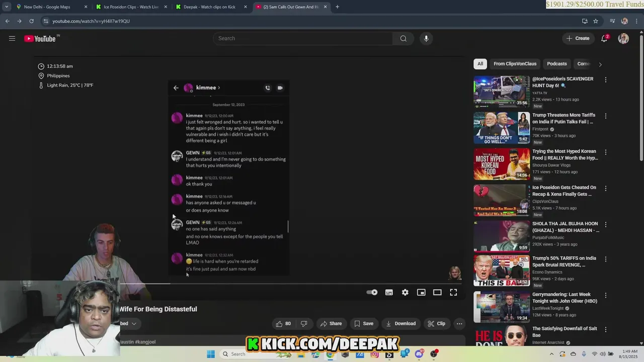
Task: Open the Windows Start menu
Action: pyautogui.click(x=211, y=354)
